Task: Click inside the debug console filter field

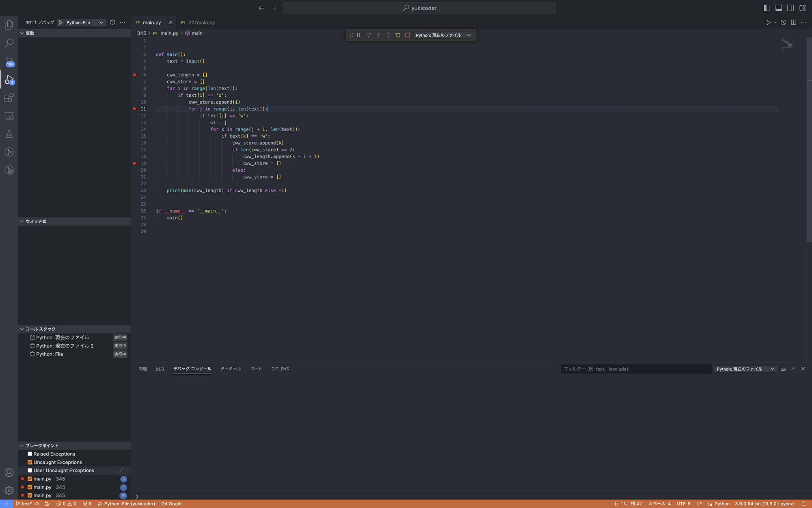Action: click(x=636, y=369)
